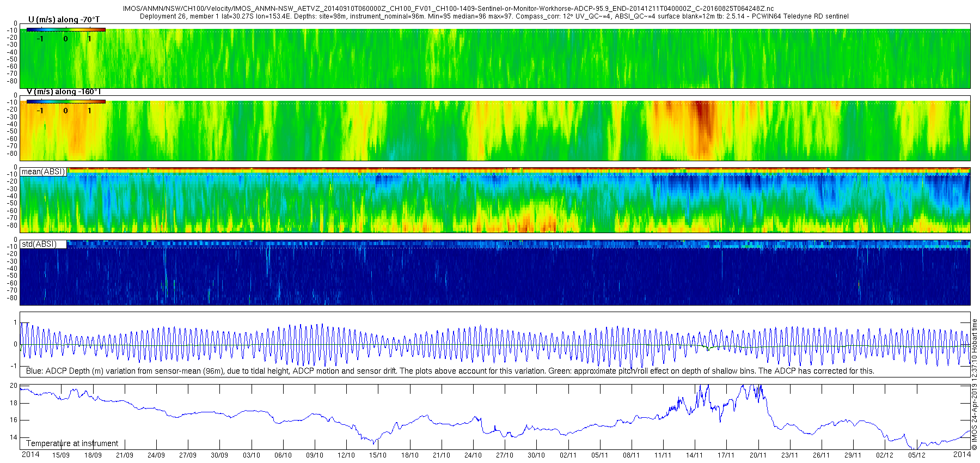Image resolution: width=980 pixels, height=463 pixels.
Task: Click the '12/10' date tick label
Action: [346, 455]
